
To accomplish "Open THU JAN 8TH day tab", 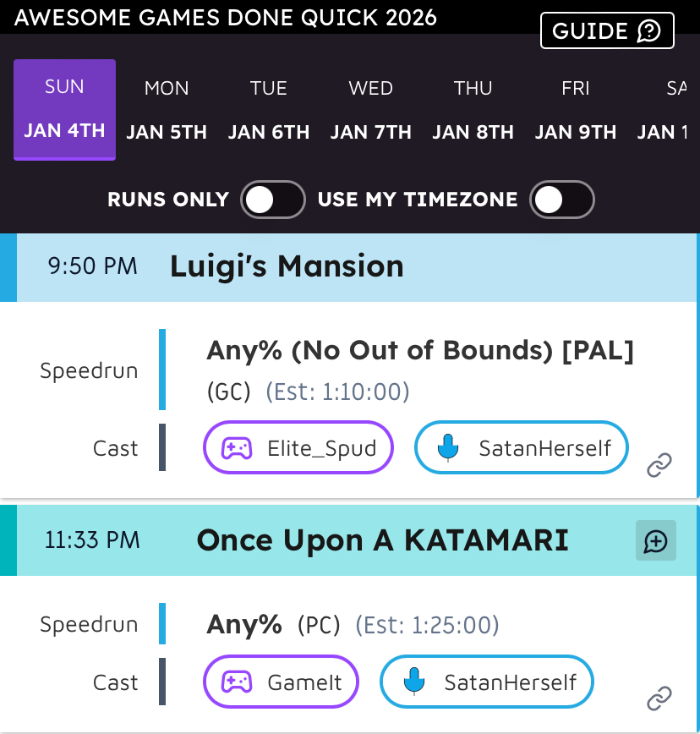I will [473, 110].
